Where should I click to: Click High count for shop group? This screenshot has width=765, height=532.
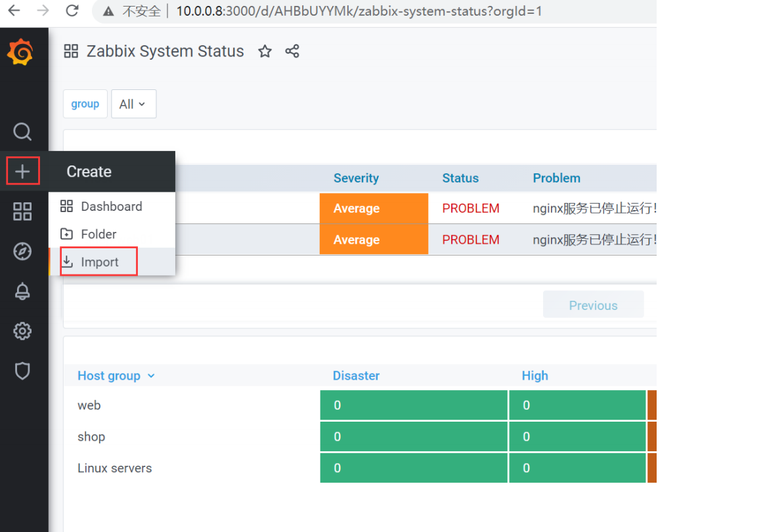[578, 437]
